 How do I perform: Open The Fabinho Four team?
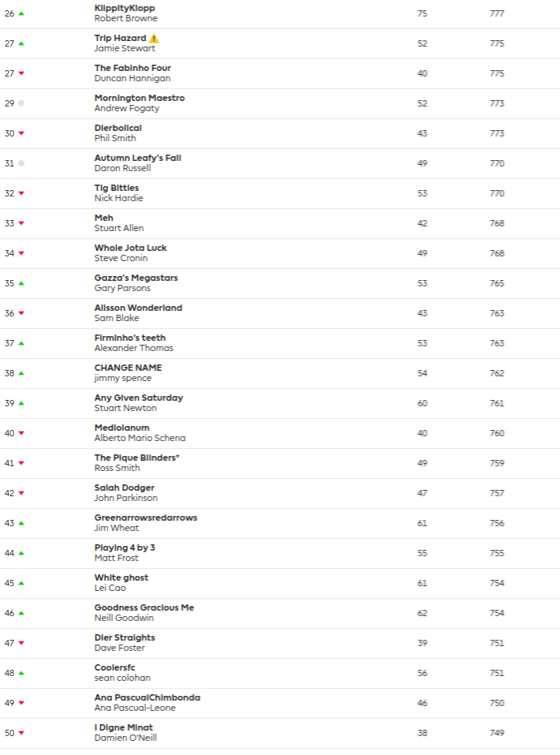[133, 68]
